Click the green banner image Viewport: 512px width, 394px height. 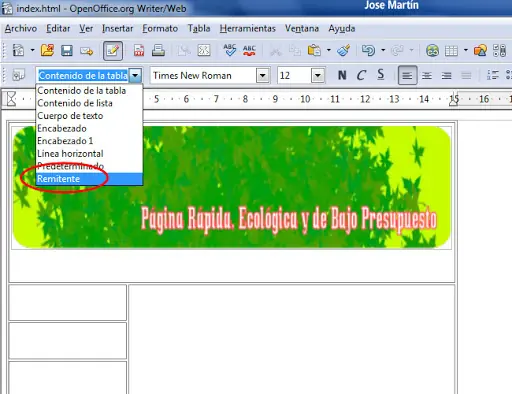tap(232, 187)
